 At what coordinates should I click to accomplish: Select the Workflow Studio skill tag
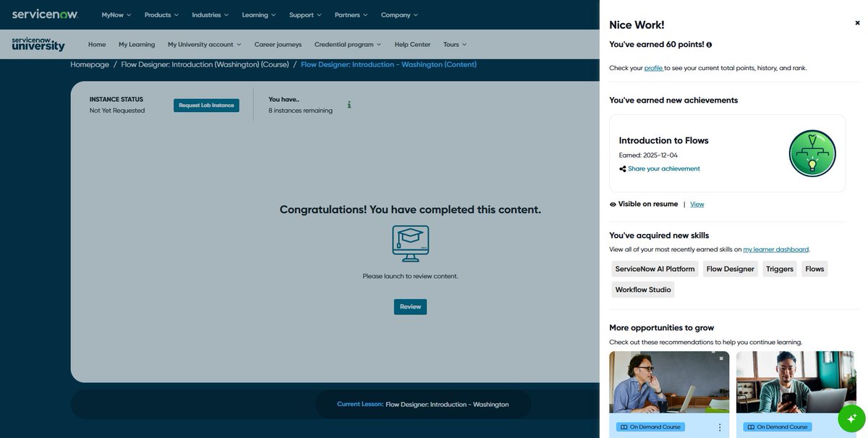click(x=643, y=290)
